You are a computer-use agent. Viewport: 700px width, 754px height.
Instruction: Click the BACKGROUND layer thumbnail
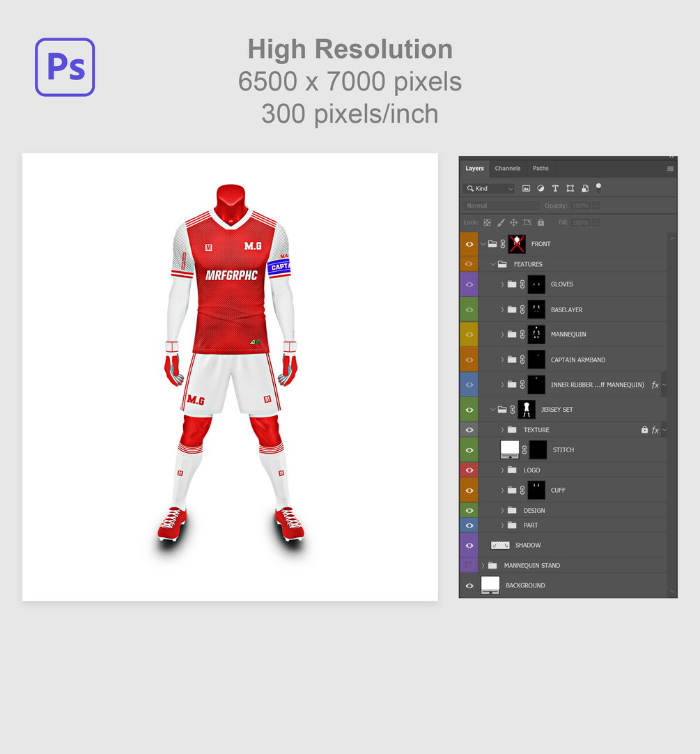click(x=490, y=585)
